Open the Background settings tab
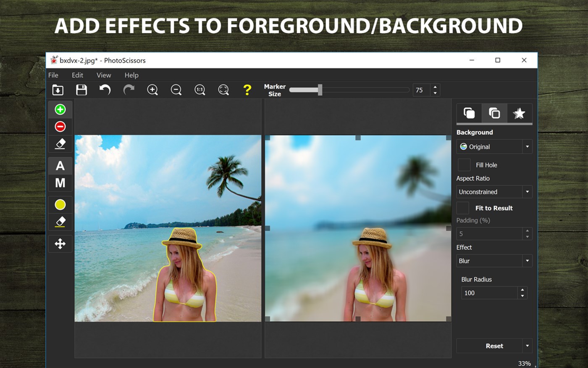This screenshot has height=368, width=588. pos(494,113)
